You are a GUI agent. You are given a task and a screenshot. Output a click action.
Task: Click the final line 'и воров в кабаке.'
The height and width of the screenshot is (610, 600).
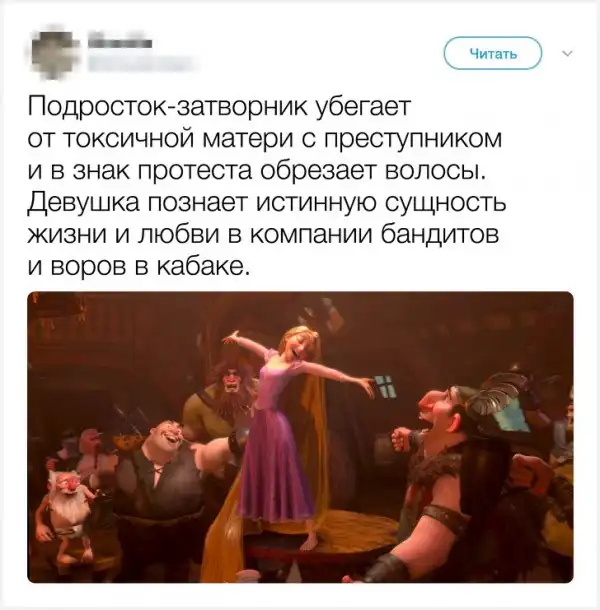(x=138, y=267)
